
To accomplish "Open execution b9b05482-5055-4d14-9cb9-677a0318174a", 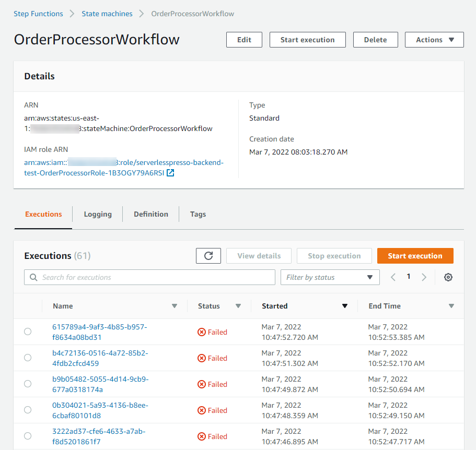I will (x=100, y=384).
